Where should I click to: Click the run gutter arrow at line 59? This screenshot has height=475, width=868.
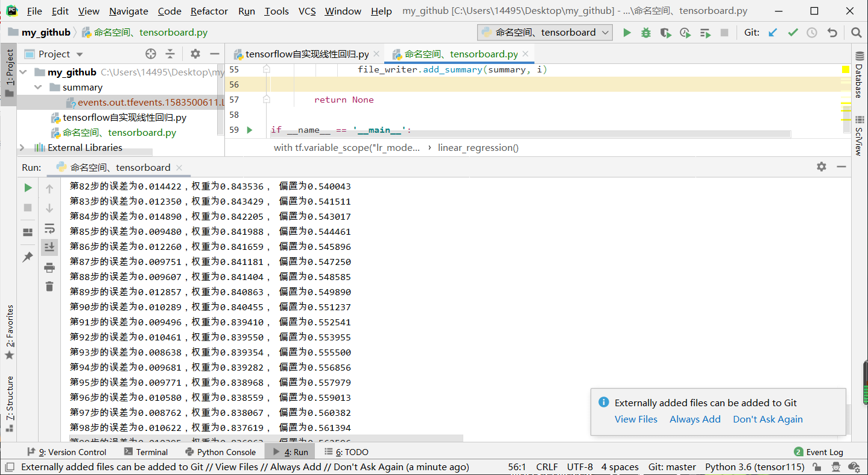pyautogui.click(x=250, y=130)
